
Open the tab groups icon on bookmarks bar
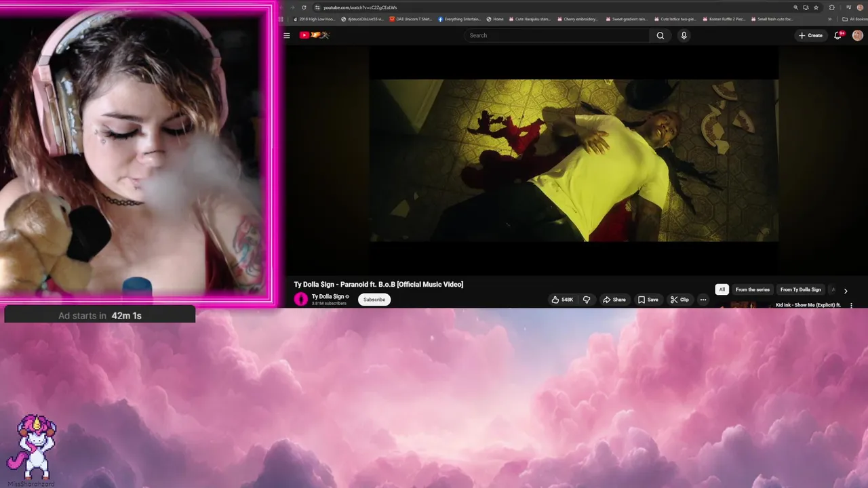[x=281, y=19]
